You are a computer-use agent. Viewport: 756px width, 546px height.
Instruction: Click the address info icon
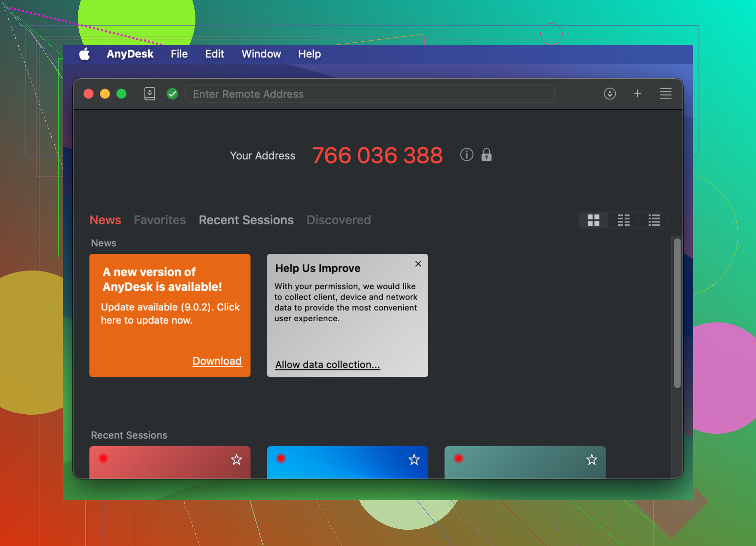(x=467, y=155)
